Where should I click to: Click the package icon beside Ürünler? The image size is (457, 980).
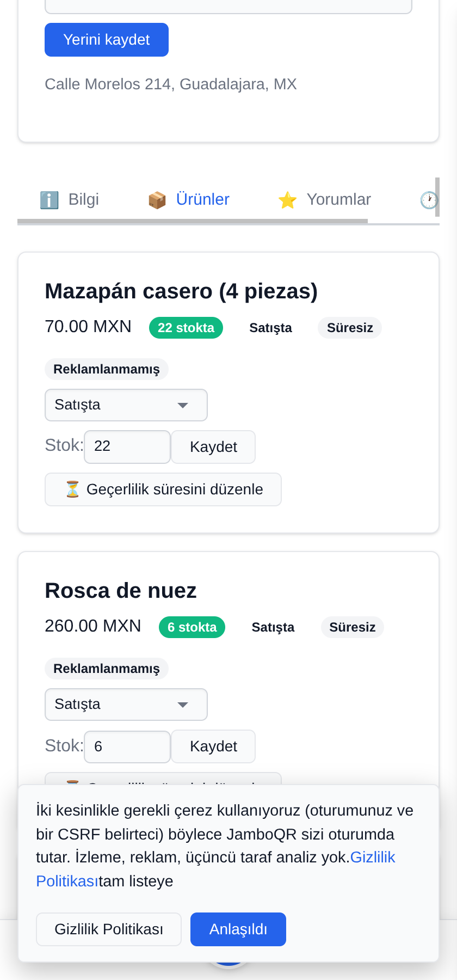coord(157,200)
